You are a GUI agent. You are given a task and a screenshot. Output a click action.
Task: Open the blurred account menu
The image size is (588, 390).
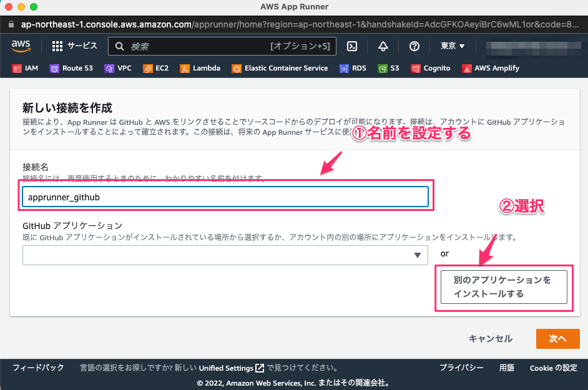533,49
